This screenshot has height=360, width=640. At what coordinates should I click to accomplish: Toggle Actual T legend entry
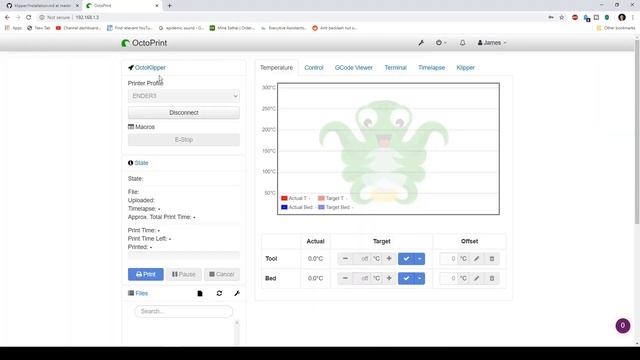pos(296,198)
